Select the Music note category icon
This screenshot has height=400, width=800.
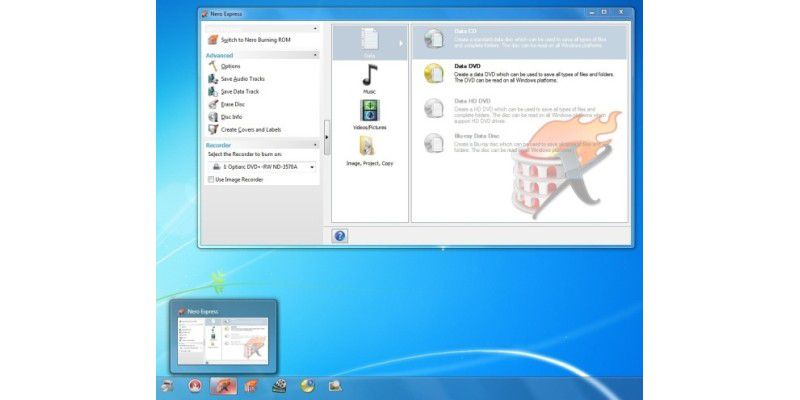370,75
